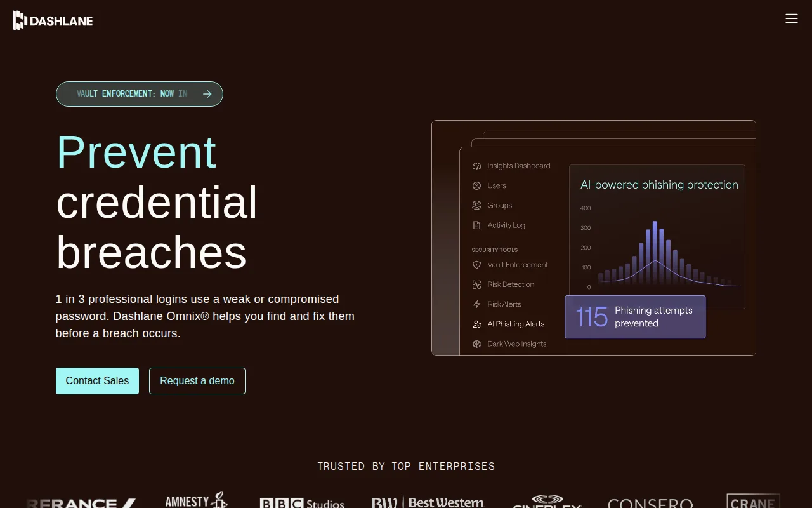The height and width of the screenshot is (508, 812).
Task: Click the AI-powered phishing protection title
Action: [x=659, y=185]
